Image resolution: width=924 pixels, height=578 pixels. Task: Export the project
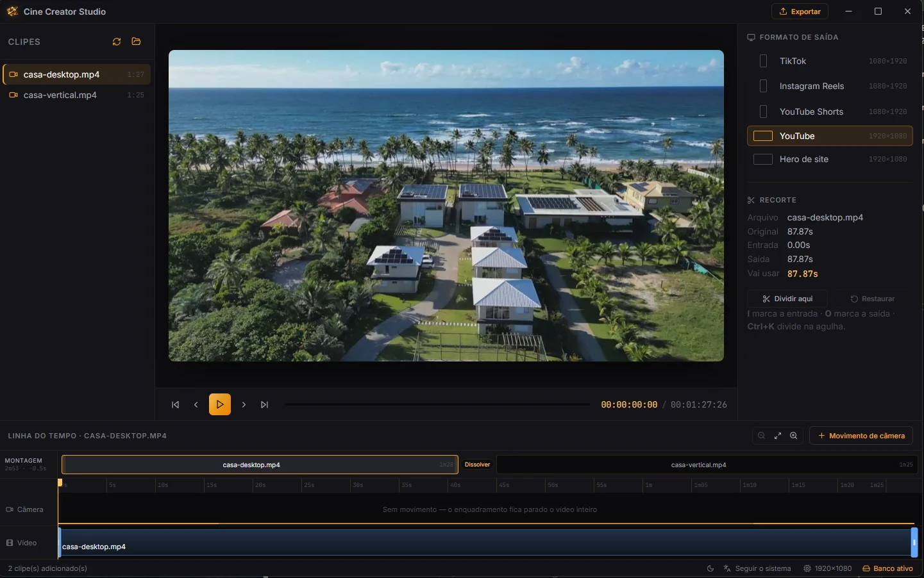coord(800,12)
